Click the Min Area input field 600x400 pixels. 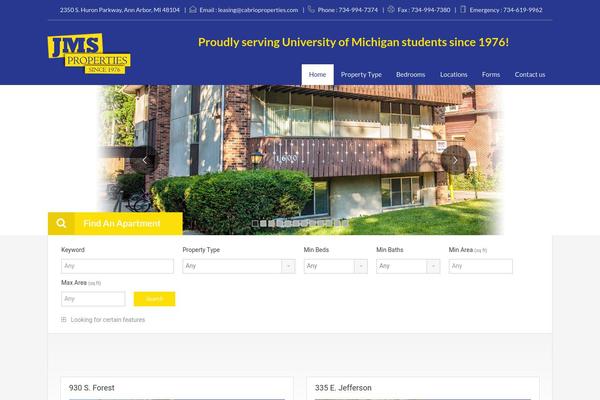(x=481, y=266)
